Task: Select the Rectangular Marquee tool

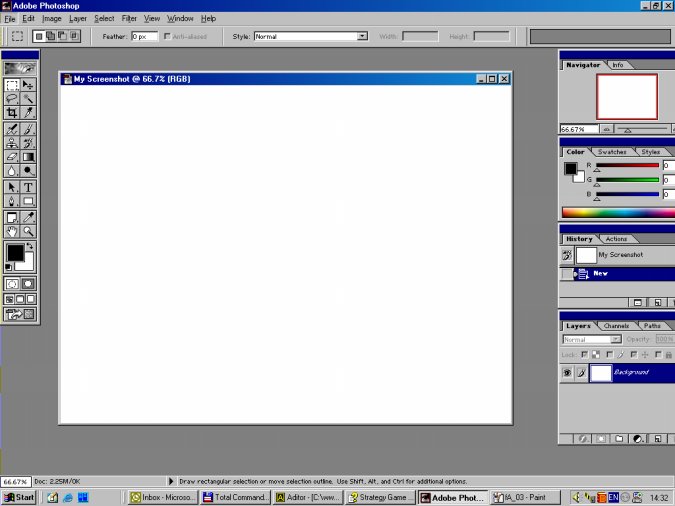Action: point(12,85)
